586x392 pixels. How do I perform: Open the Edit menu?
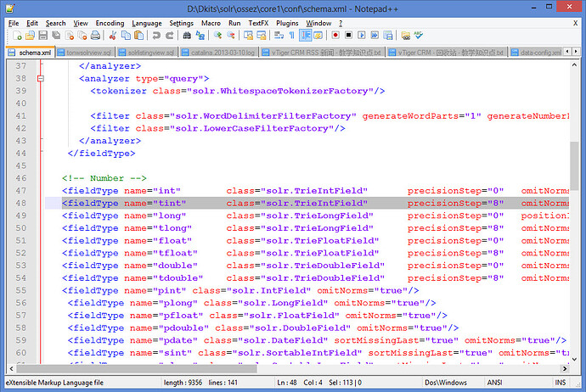(32, 23)
